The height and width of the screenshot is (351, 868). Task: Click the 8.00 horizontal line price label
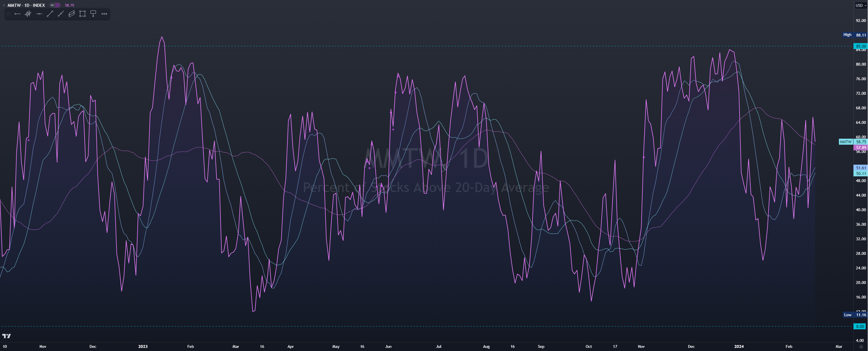click(x=860, y=326)
